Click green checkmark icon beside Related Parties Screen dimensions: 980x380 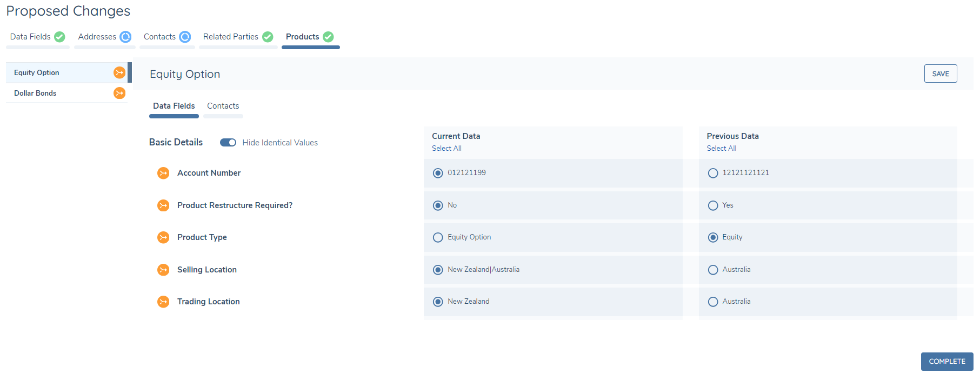click(268, 37)
